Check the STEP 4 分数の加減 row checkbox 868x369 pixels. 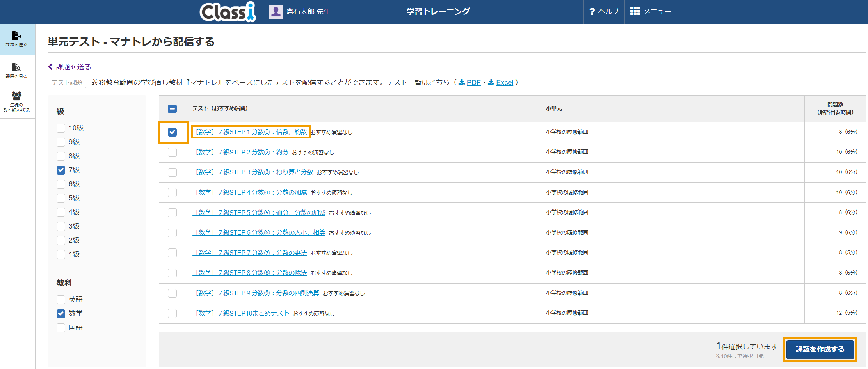pyautogui.click(x=172, y=193)
